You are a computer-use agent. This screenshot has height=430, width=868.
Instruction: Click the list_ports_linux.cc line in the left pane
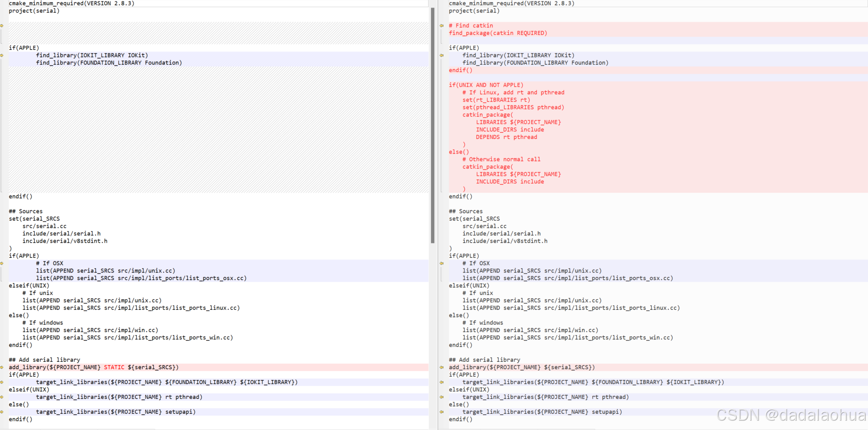[x=131, y=308]
